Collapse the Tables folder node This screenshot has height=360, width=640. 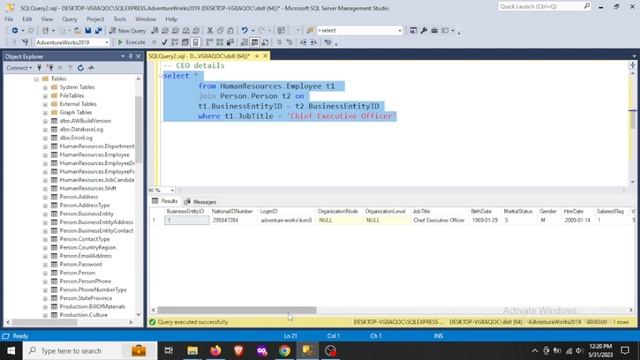36,79
